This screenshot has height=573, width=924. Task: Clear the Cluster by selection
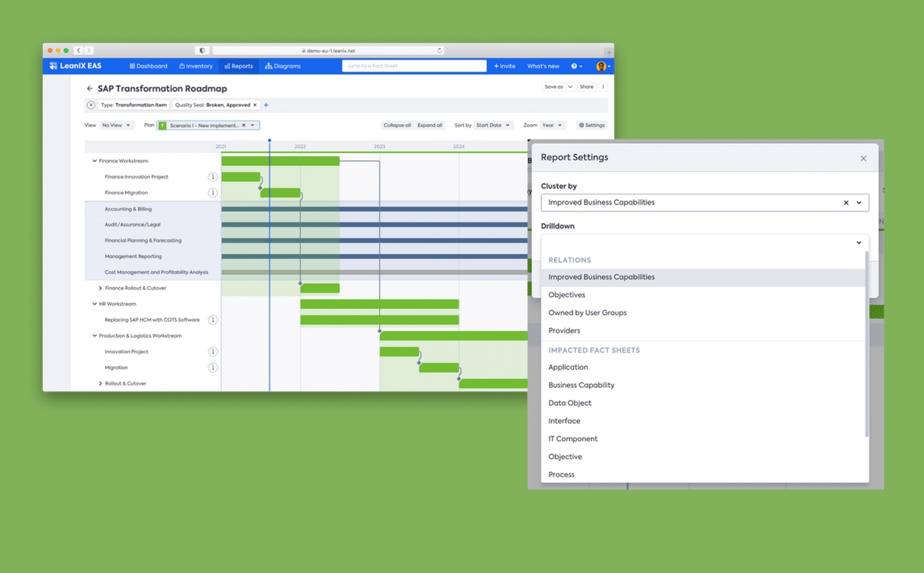pyautogui.click(x=846, y=203)
